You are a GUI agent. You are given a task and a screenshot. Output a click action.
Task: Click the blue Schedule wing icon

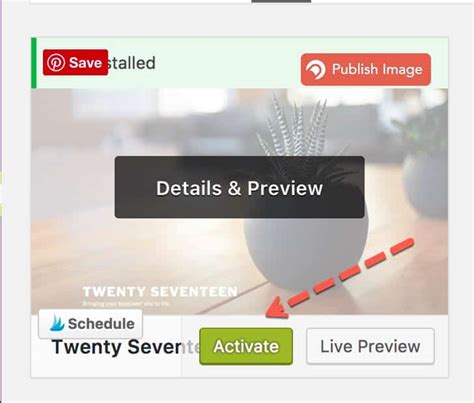tap(57, 323)
